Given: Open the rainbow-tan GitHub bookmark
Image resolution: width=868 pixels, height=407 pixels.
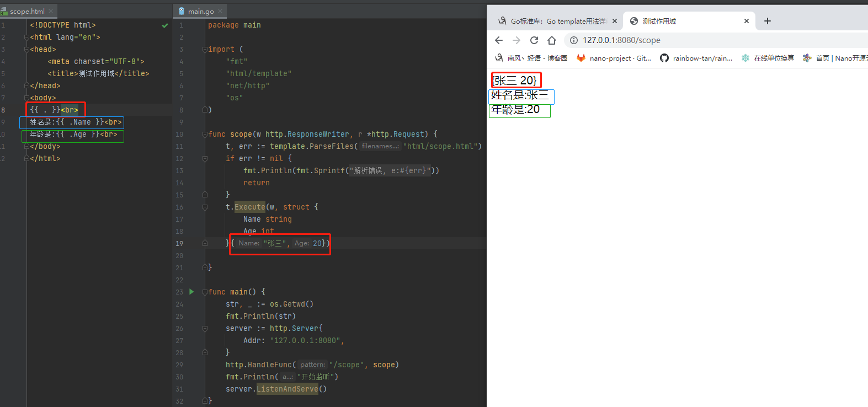Looking at the screenshot, I should [696, 58].
